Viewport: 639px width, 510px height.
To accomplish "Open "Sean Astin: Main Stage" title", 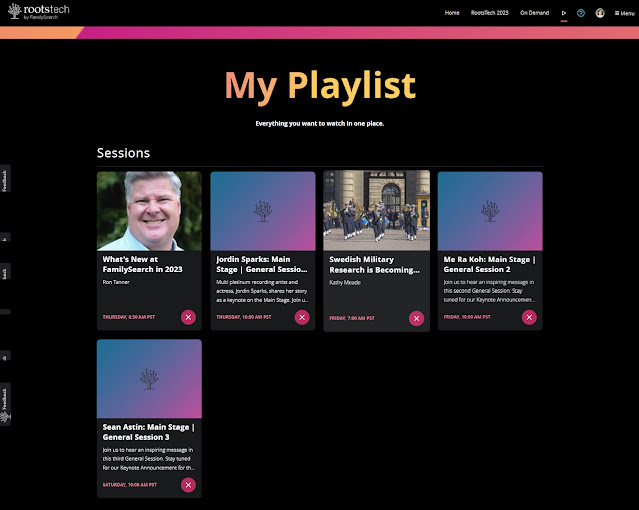I will click(149, 432).
